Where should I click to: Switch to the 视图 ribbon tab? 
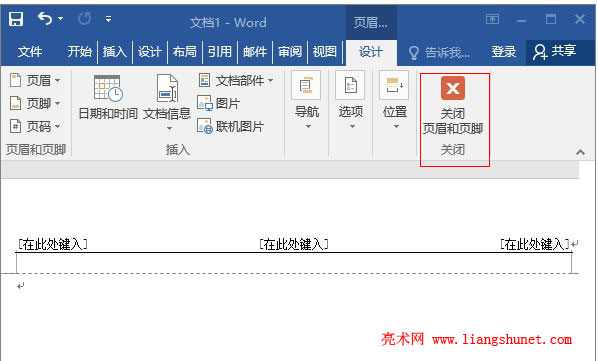point(325,51)
